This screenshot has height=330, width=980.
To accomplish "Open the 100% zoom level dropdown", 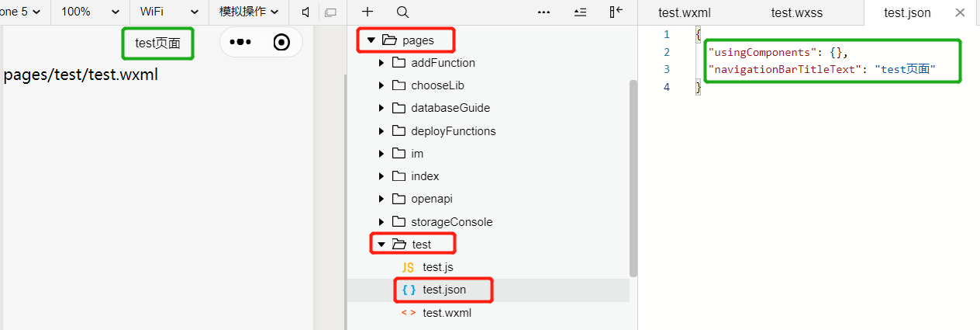I will (x=90, y=12).
